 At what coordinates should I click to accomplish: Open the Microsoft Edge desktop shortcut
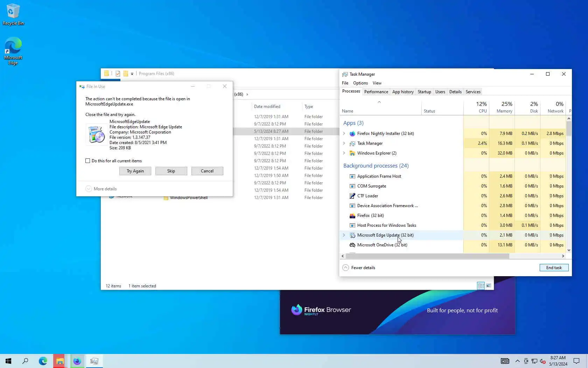pos(13,51)
